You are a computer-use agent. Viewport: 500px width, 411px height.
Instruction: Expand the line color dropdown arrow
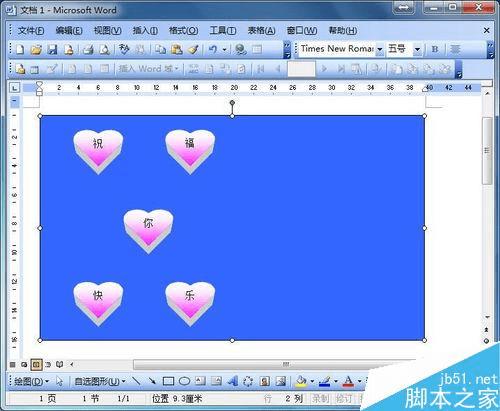pyautogui.click(x=335, y=381)
